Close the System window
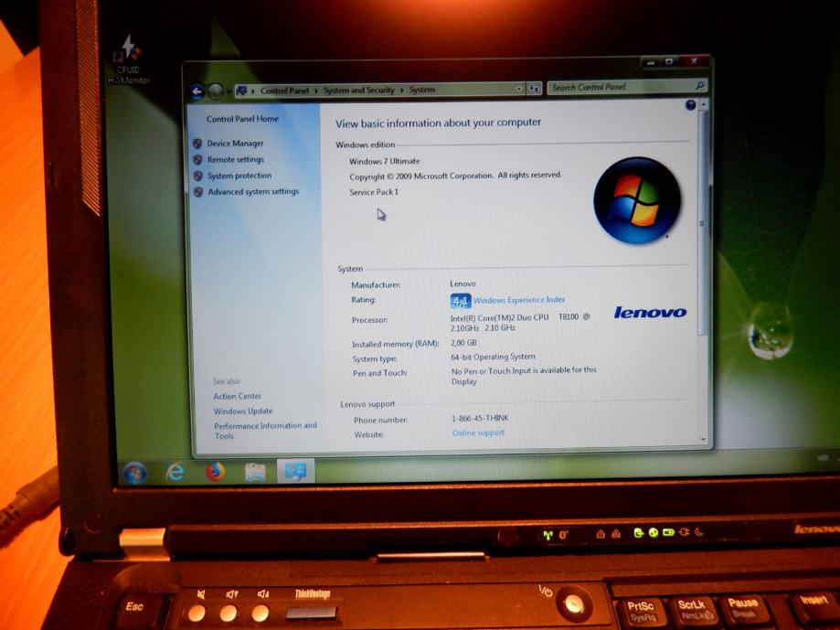The height and width of the screenshot is (630, 840). click(695, 60)
